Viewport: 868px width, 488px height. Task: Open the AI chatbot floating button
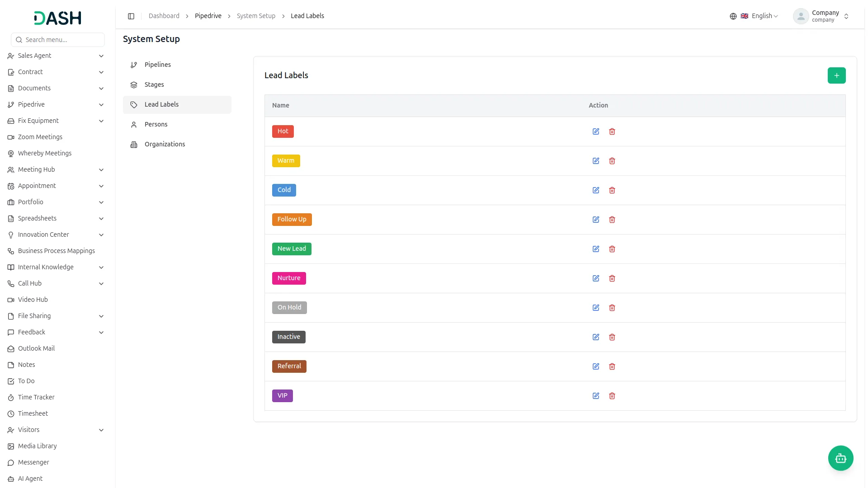[840, 458]
